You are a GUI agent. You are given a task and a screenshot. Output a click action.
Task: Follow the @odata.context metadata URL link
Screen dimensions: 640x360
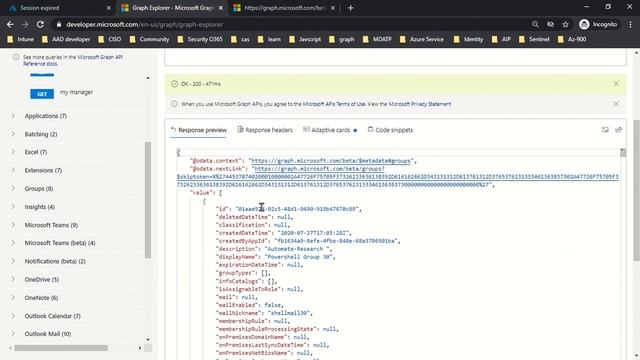[x=331, y=161]
